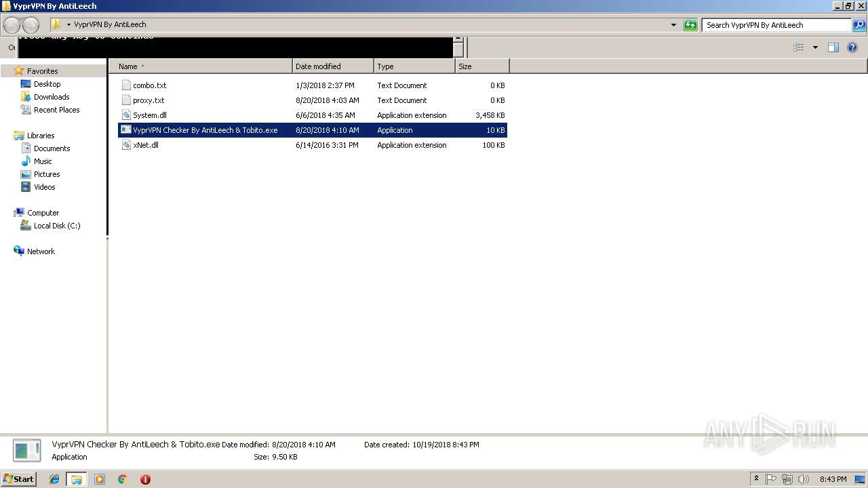Viewport: 868px width, 488px height.
Task: Click the network tray icon
Action: (x=787, y=479)
